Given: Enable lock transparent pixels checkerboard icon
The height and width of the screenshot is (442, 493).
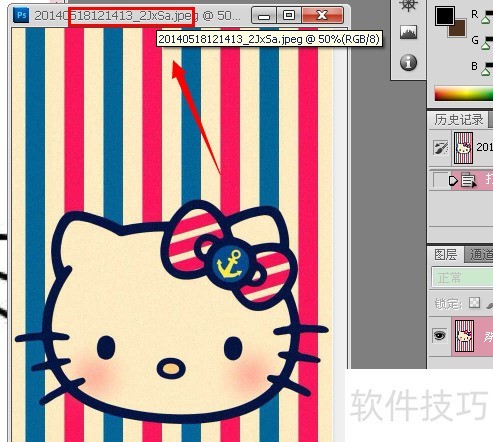Looking at the screenshot, I should click(x=474, y=303).
